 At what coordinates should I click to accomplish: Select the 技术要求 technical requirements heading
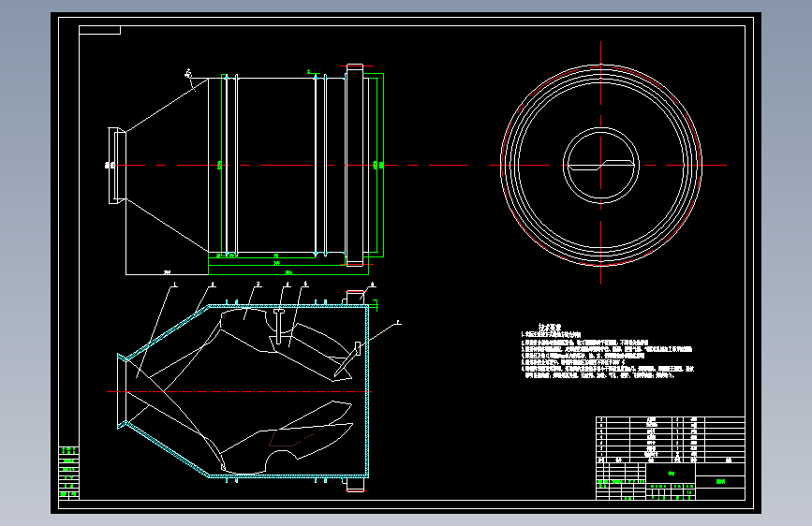[x=550, y=328]
